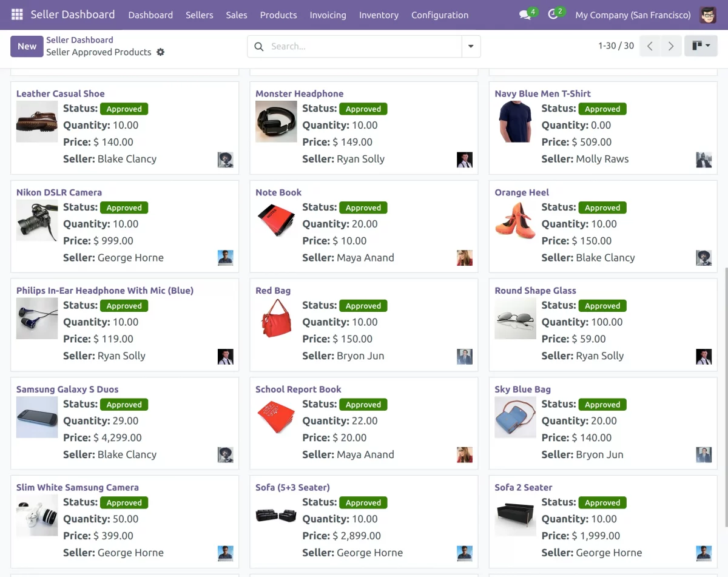The image size is (728, 577).
Task: Expand the search options dropdown arrow
Action: coord(471,46)
